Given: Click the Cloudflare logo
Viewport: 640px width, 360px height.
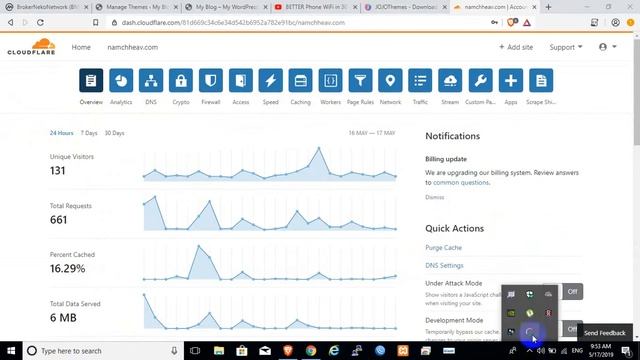Looking at the screenshot, I should 31,47.
